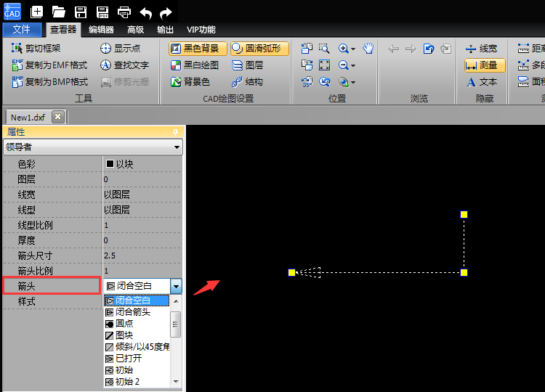Open the zoom out dropdown arrow
This screenshot has width=545, height=392.
353,65
